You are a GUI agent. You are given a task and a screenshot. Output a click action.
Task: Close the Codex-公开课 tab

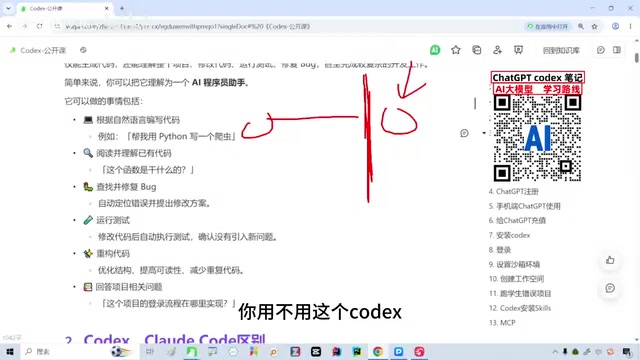(x=107, y=9)
